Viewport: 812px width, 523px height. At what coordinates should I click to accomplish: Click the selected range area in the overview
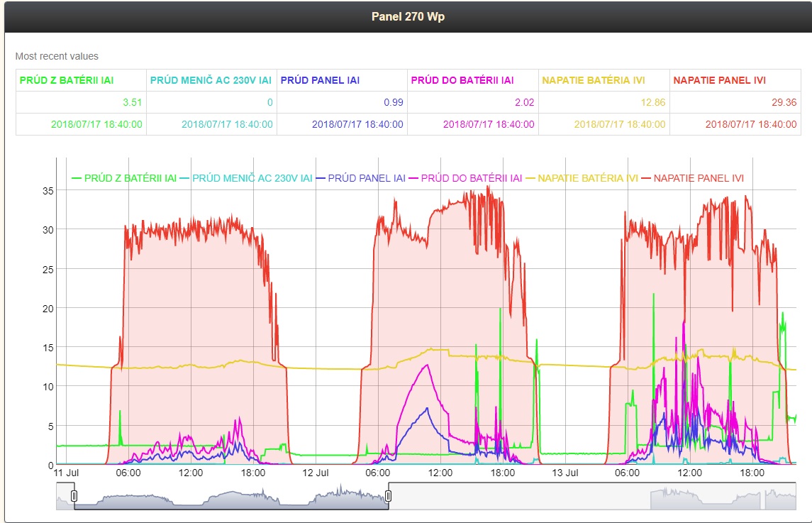pyautogui.click(x=231, y=496)
